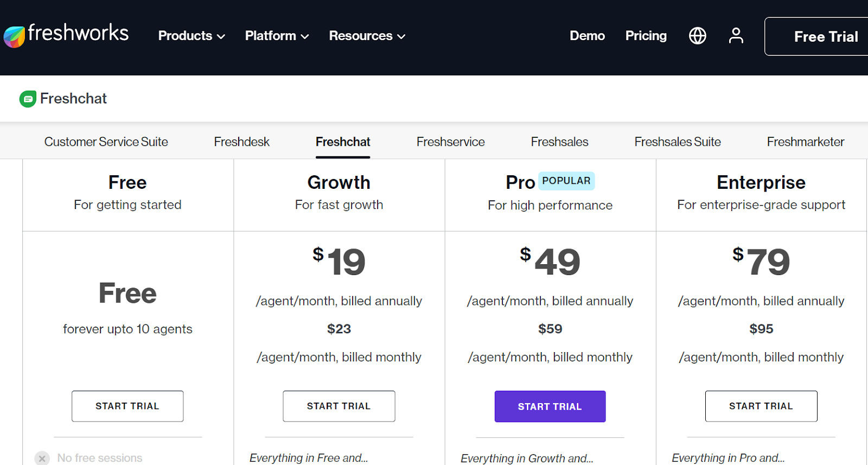The image size is (868, 465).
Task: Select the Freshmarketer tab
Action: pyautogui.click(x=805, y=142)
